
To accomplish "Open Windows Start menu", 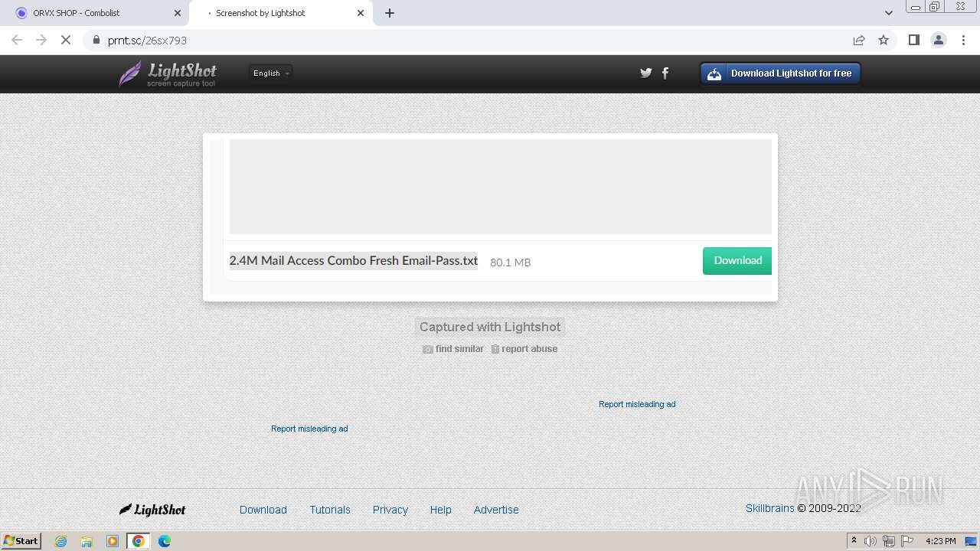I will coord(21,541).
